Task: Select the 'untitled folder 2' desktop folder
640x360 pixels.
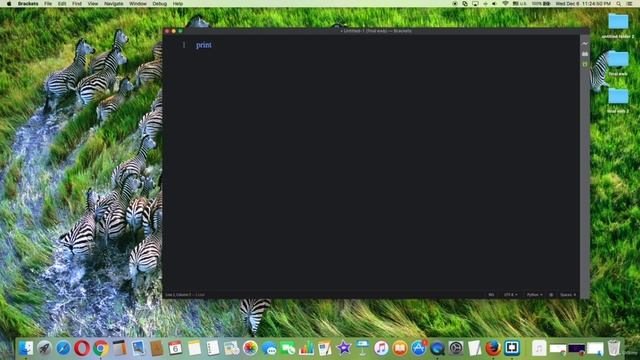Action: [x=618, y=26]
